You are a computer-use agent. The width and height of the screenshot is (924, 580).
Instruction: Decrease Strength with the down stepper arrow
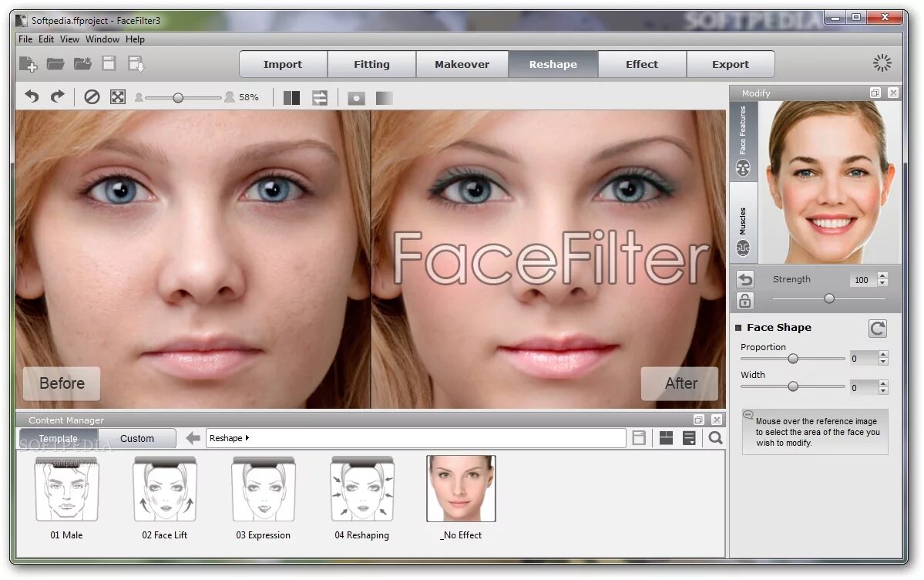pyautogui.click(x=882, y=283)
